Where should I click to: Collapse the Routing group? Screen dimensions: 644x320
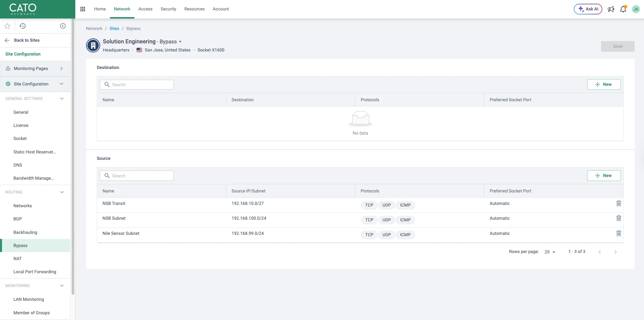62,192
